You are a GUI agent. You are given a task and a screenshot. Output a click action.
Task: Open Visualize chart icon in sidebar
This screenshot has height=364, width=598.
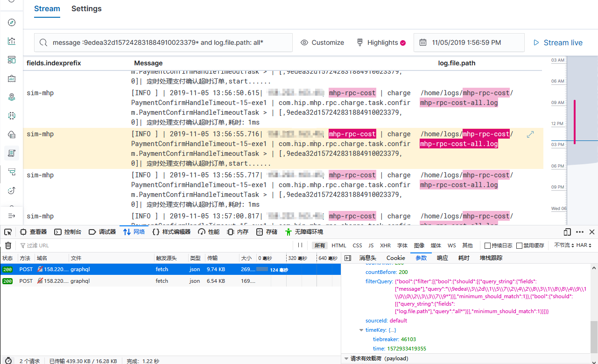(x=12, y=41)
